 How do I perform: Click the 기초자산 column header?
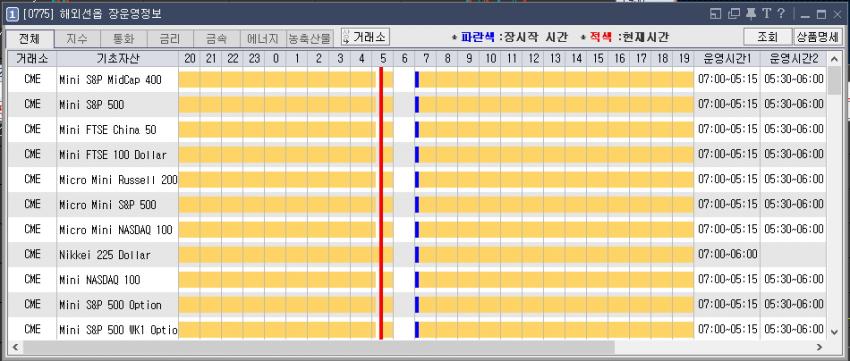(117, 59)
